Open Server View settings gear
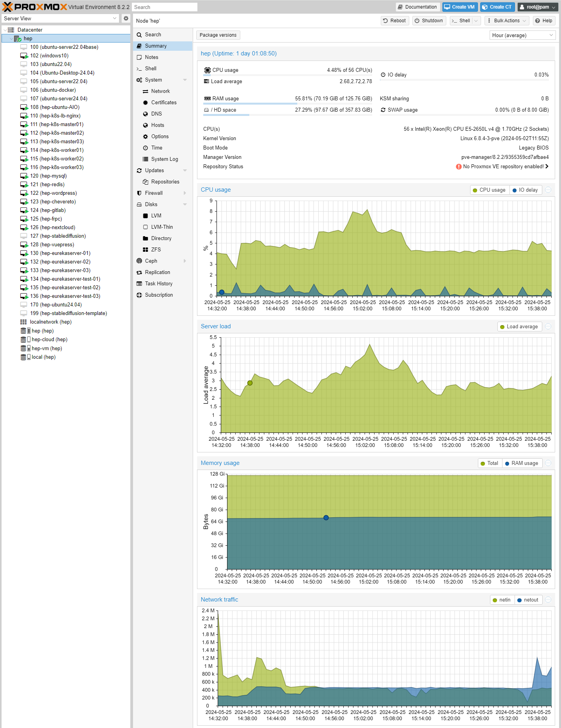The height and width of the screenshot is (728, 561). [x=126, y=18]
